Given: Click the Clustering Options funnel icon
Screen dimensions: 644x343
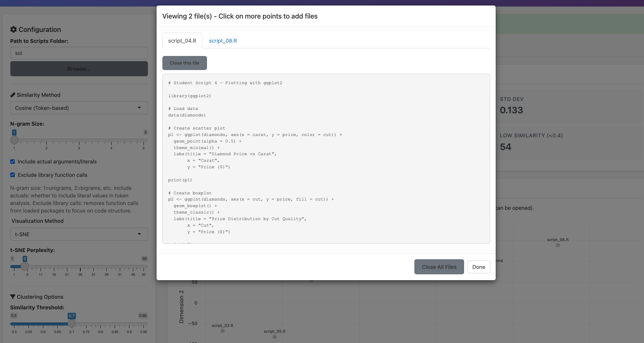Looking at the screenshot, I should [13, 297].
